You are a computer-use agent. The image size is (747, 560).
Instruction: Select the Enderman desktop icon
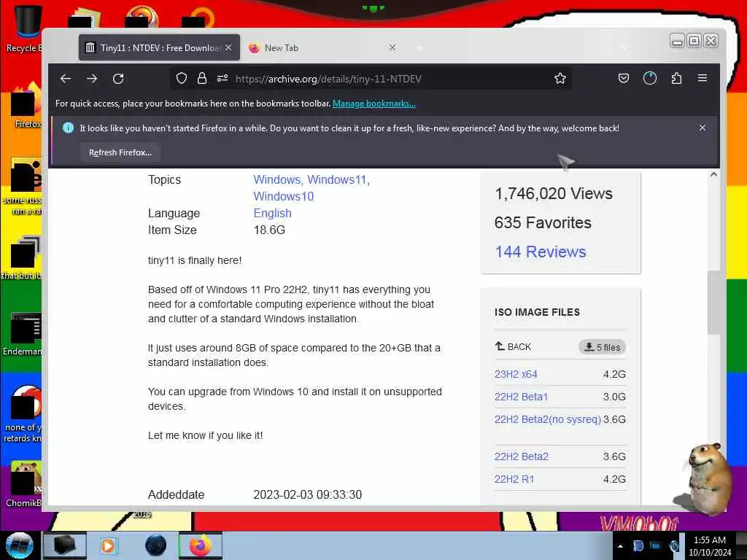pyautogui.click(x=23, y=333)
